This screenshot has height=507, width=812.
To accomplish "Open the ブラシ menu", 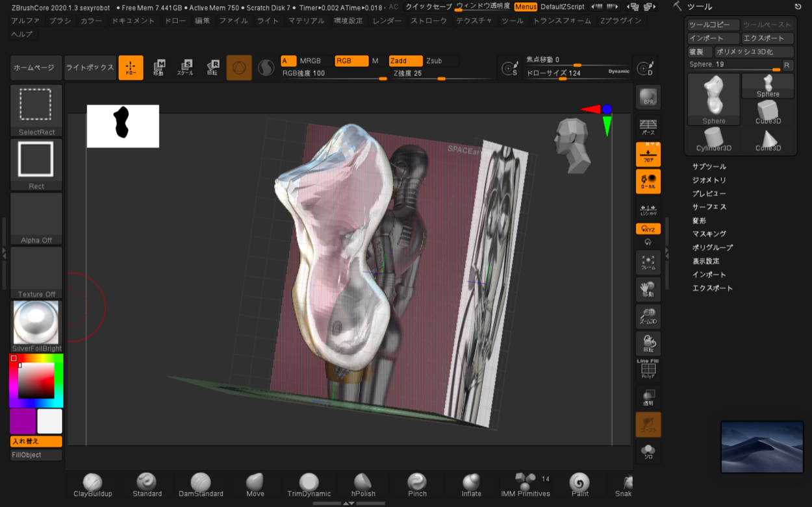I will (x=60, y=21).
